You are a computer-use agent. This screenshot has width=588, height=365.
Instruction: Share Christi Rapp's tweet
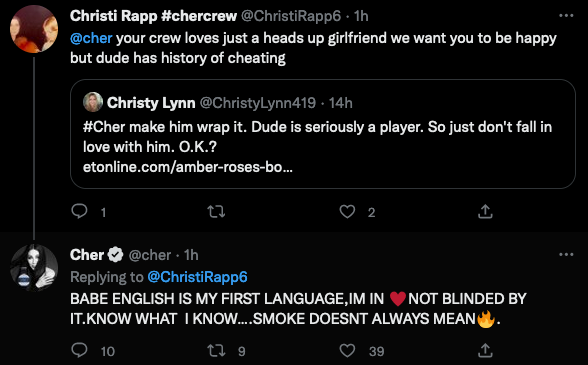coord(485,212)
